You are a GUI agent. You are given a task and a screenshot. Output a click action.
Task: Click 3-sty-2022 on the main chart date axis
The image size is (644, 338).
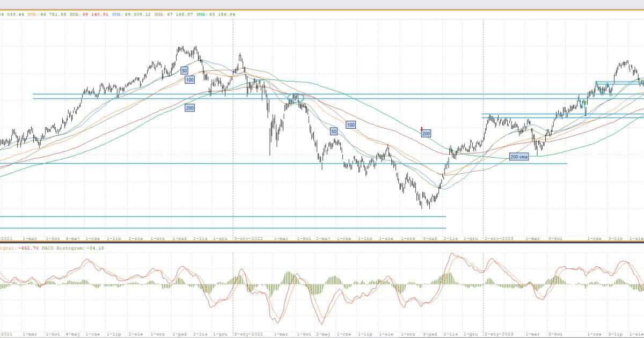point(249,237)
